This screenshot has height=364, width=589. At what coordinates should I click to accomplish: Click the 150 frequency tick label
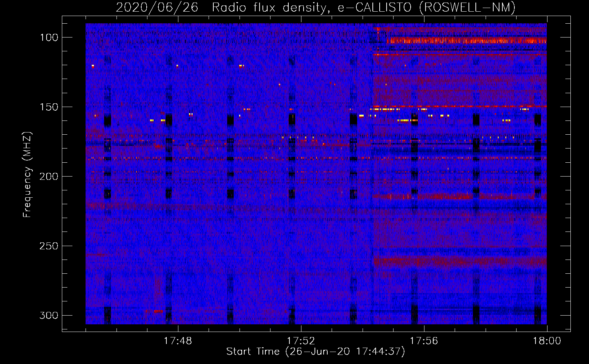49,107
